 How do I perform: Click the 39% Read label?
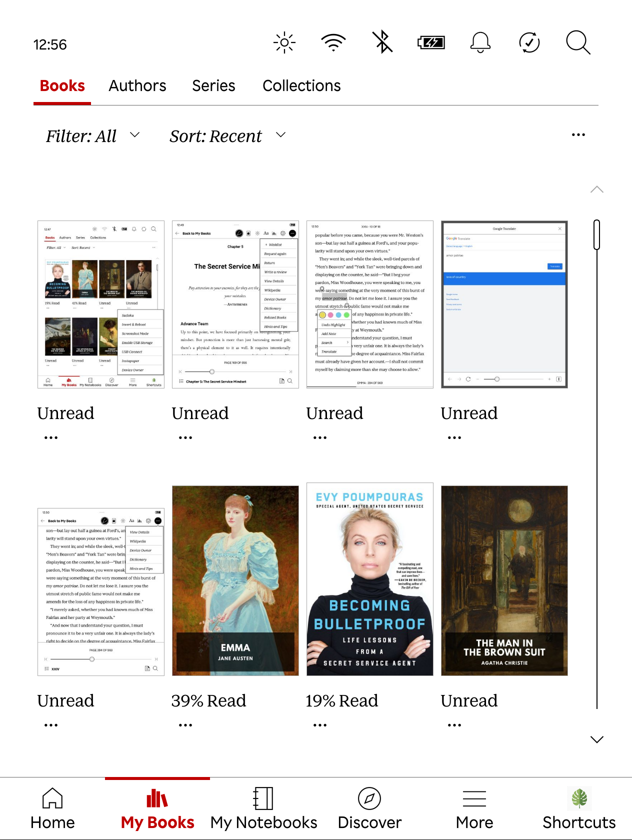(208, 701)
